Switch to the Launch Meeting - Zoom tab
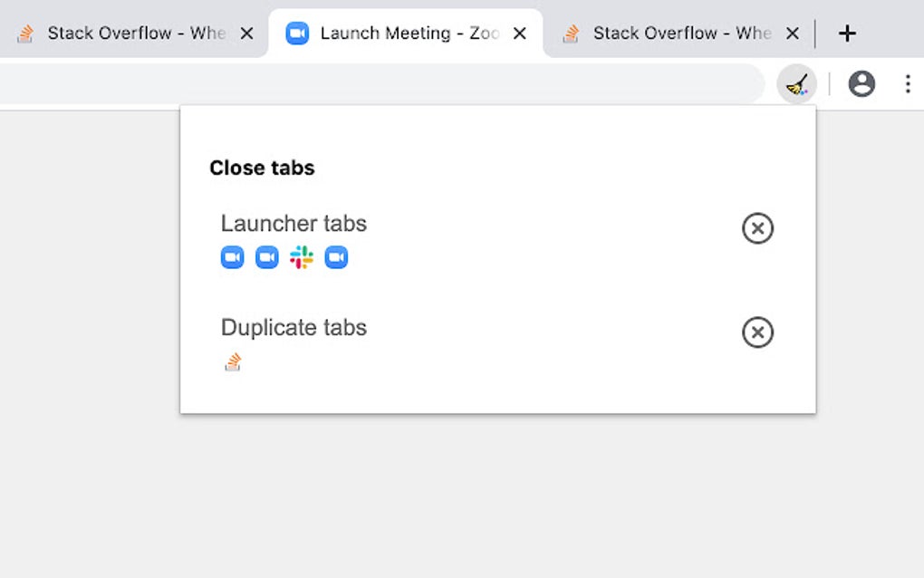The image size is (924, 578). [399, 33]
